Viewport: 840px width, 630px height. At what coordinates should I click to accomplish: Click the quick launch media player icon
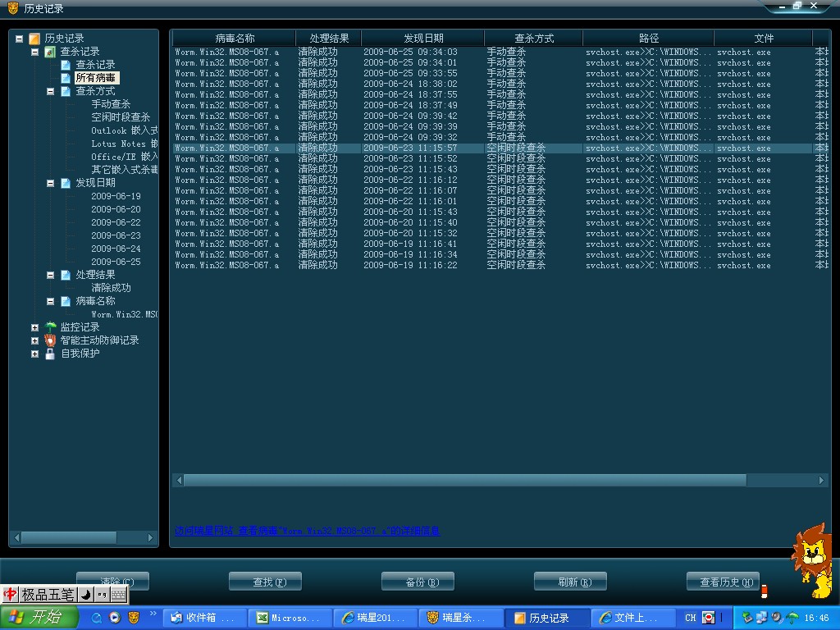pyautogui.click(x=115, y=618)
